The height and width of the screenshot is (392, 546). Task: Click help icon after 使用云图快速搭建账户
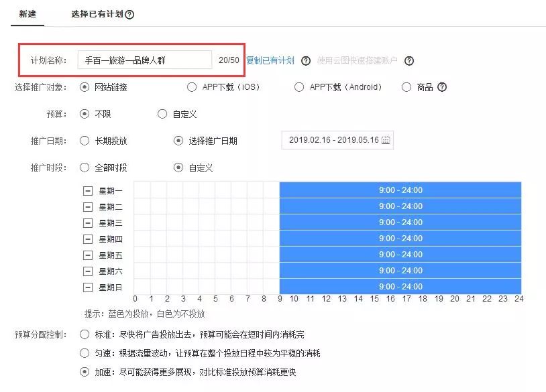click(409, 61)
